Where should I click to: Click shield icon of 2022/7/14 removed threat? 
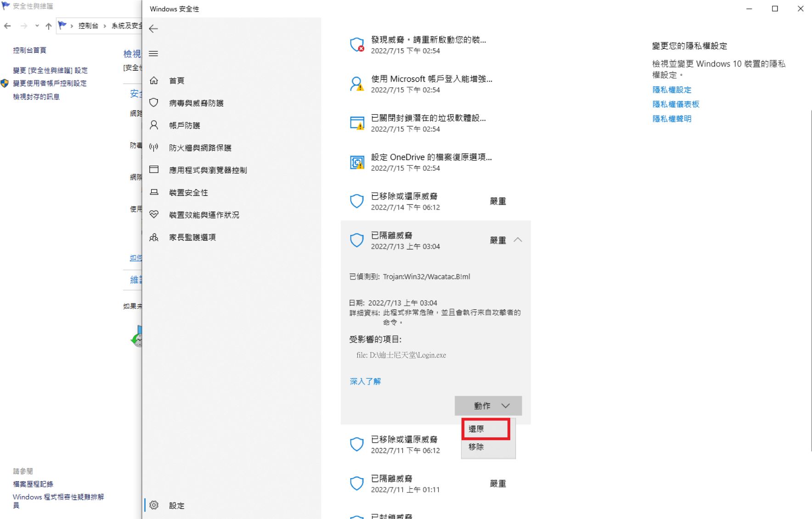[357, 201]
